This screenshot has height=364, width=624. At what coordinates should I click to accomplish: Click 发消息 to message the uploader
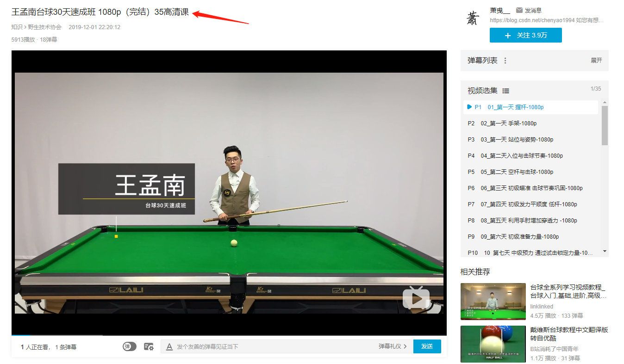point(533,10)
